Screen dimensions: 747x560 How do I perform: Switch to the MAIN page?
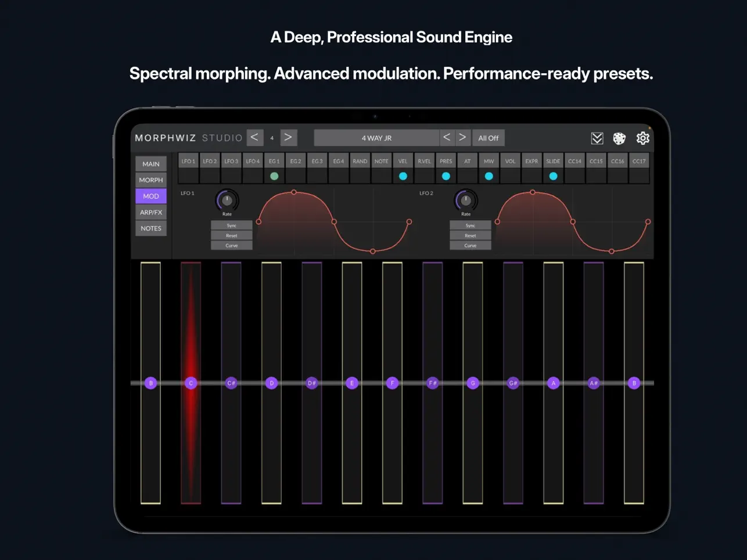[151, 164]
